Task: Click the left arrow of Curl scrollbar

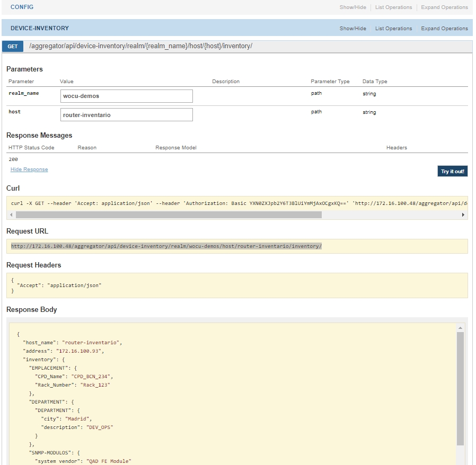Action: tap(11, 214)
